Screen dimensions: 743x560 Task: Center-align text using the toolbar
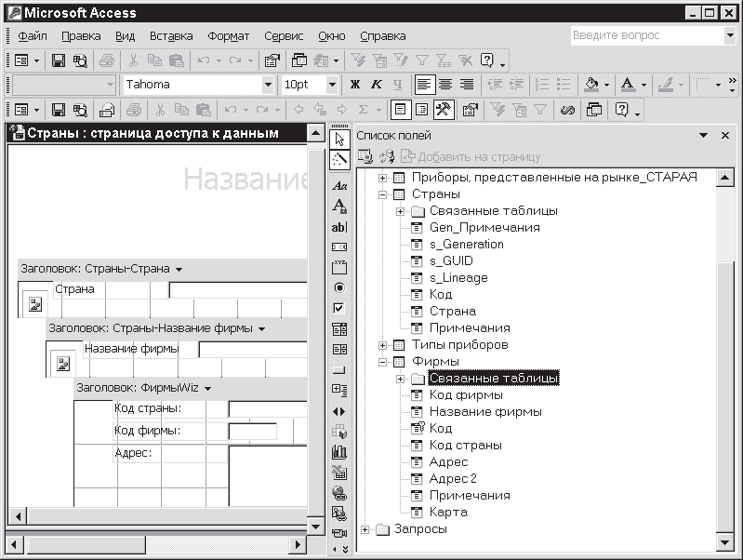click(x=445, y=85)
